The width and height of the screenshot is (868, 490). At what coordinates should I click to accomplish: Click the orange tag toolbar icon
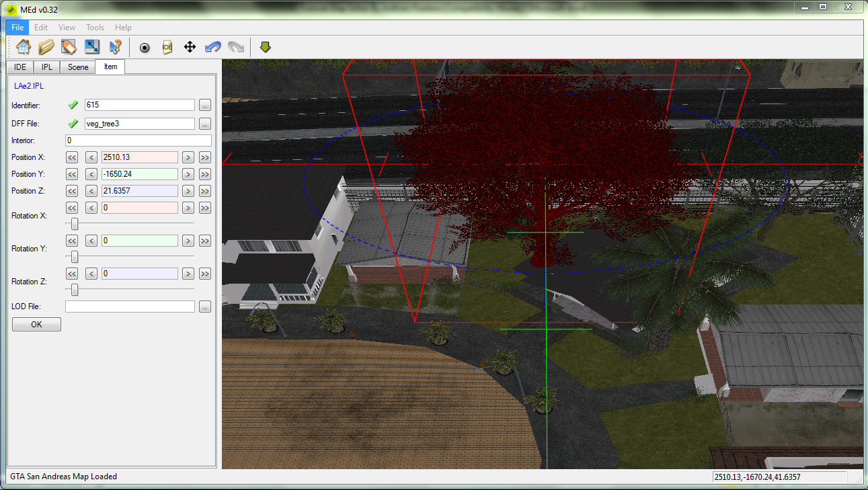click(x=69, y=47)
